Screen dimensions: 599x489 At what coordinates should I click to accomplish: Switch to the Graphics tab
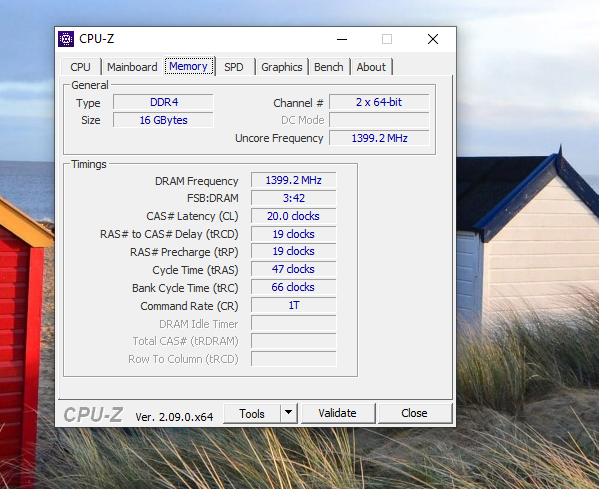click(282, 67)
